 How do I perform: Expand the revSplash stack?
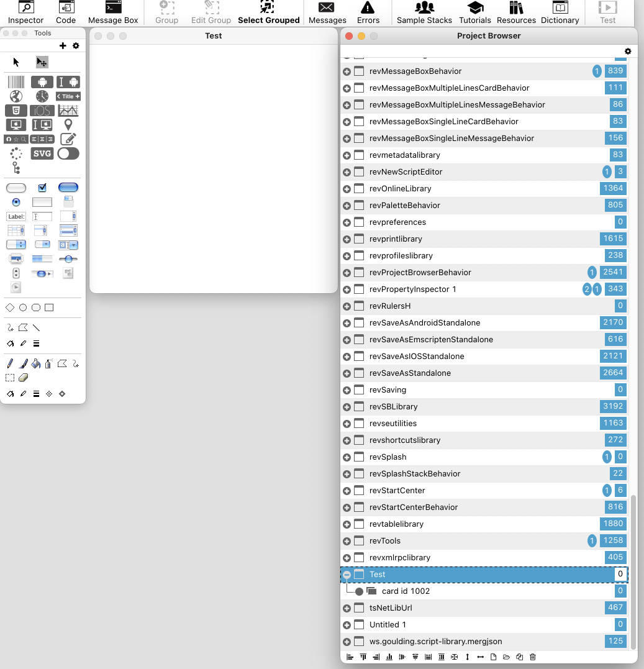coord(347,457)
